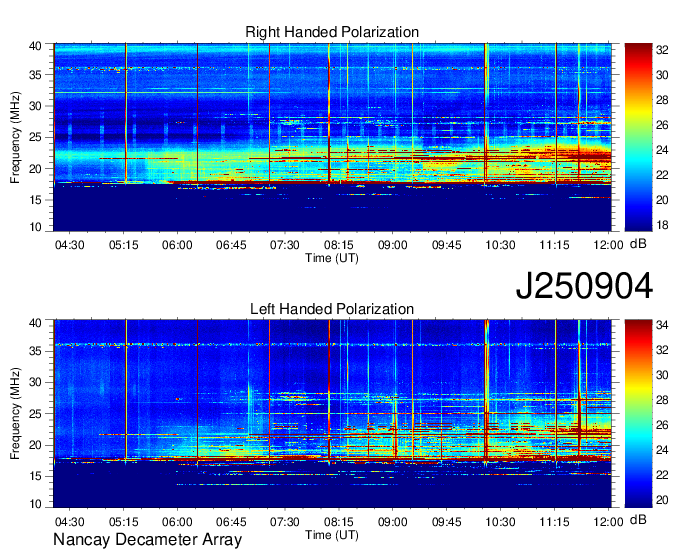Click the 09:45 tick under Left Handed plot

pos(447,522)
